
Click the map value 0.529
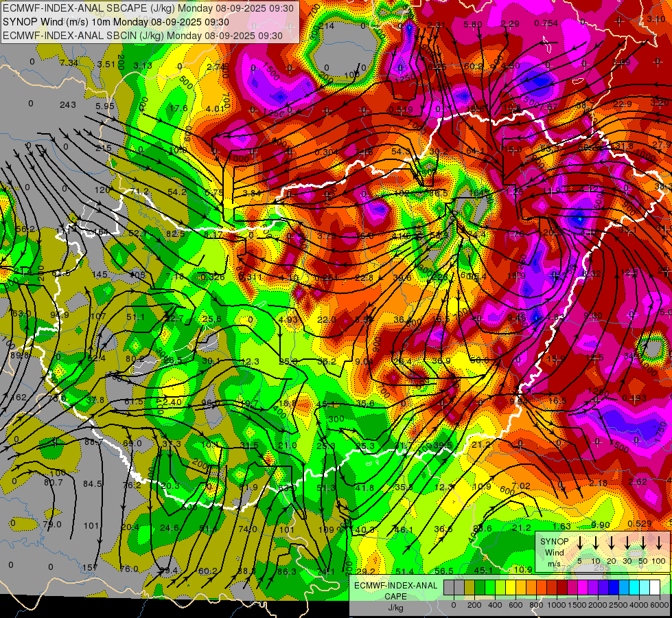point(640,523)
